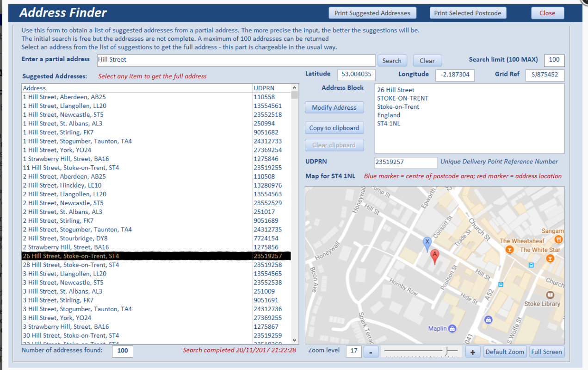Select 28 Hill Street, Stoke-on-Trent, ST4
This screenshot has width=588, height=370.
(x=156, y=265)
